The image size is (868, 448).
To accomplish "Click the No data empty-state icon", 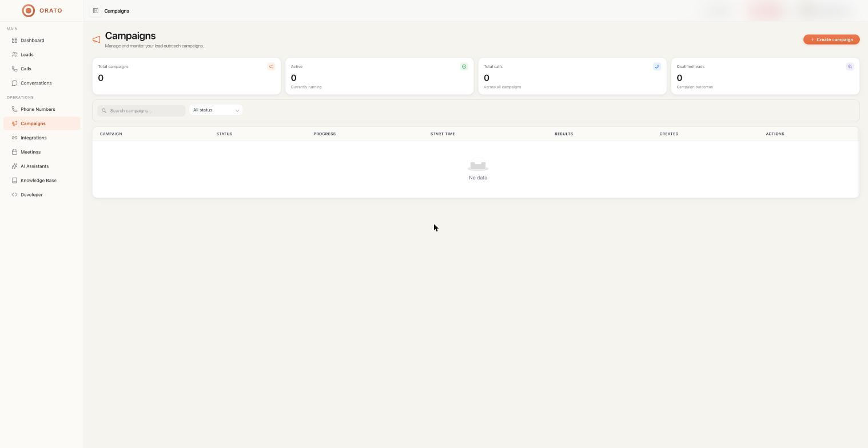I will pos(478,166).
